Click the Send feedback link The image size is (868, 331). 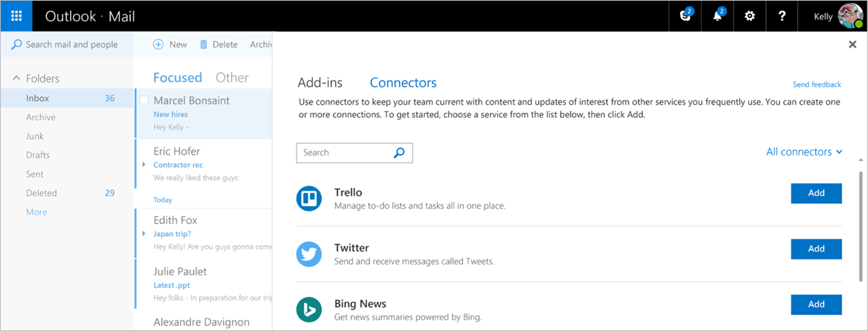[817, 85]
